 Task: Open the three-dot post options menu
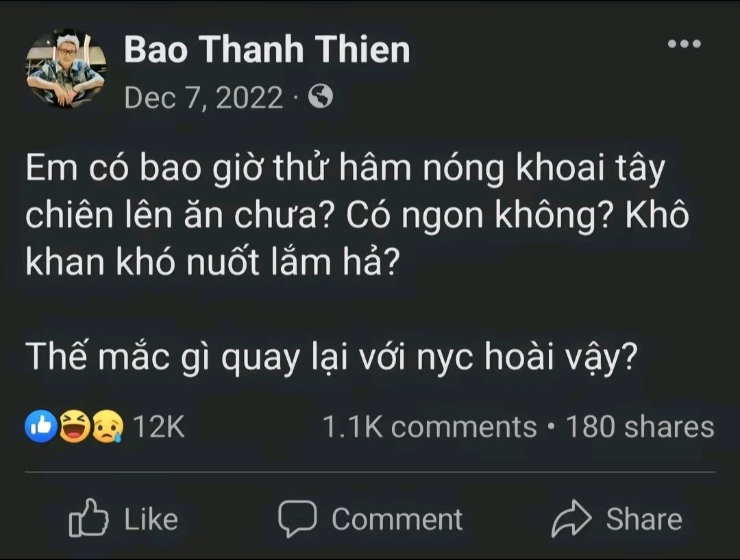684,44
